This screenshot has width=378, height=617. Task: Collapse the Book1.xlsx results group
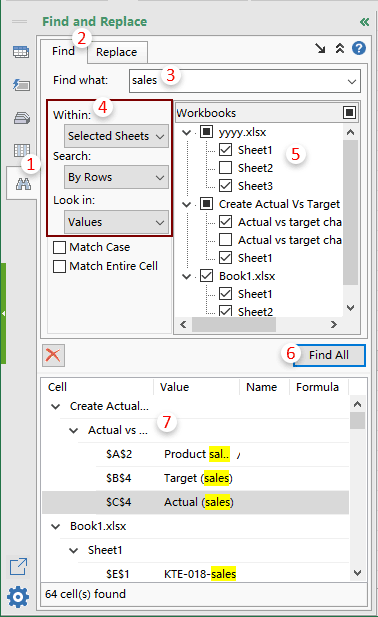56,526
